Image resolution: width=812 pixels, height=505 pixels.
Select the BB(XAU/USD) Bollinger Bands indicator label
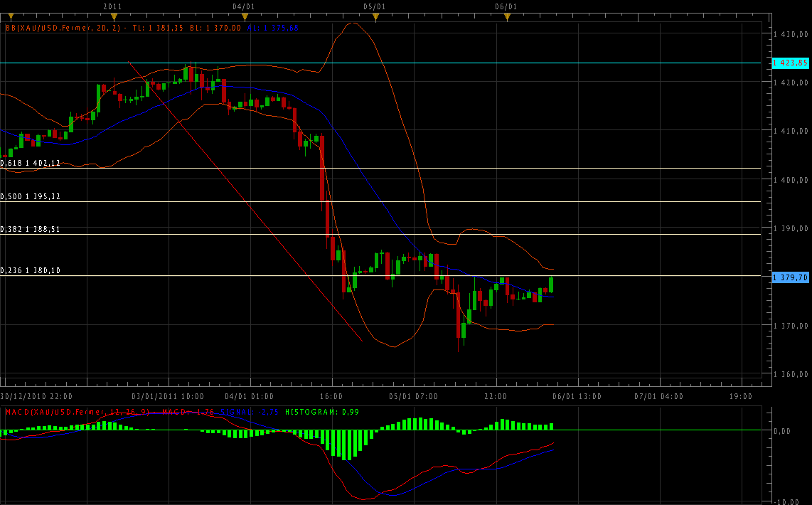click(64, 28)
